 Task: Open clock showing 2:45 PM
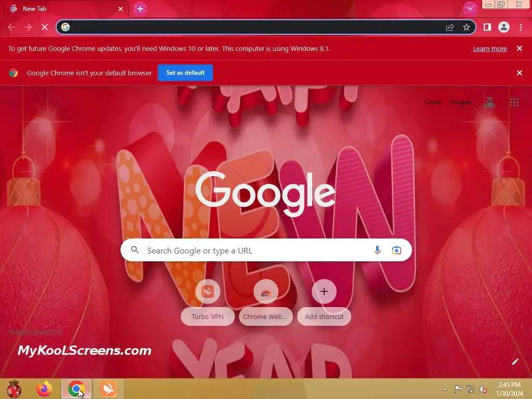coord(509,389)
